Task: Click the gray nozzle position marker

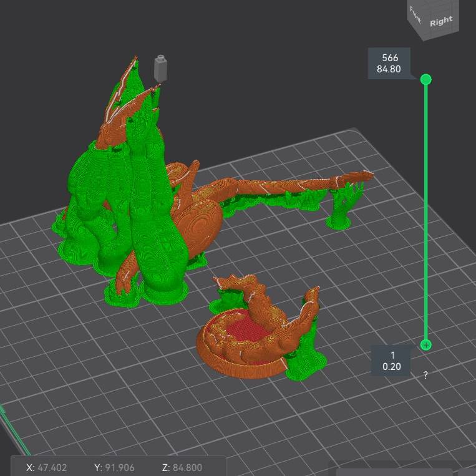Action: [x=160, y=69]
